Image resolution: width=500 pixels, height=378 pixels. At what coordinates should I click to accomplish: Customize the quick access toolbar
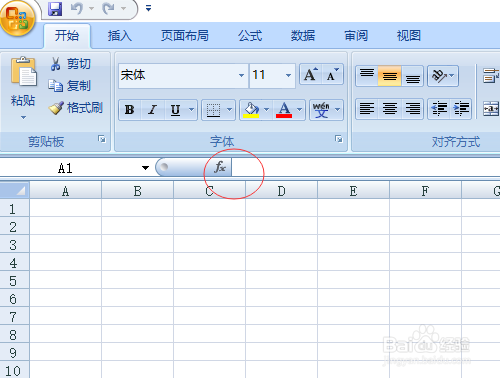click(x=149, y=8)
